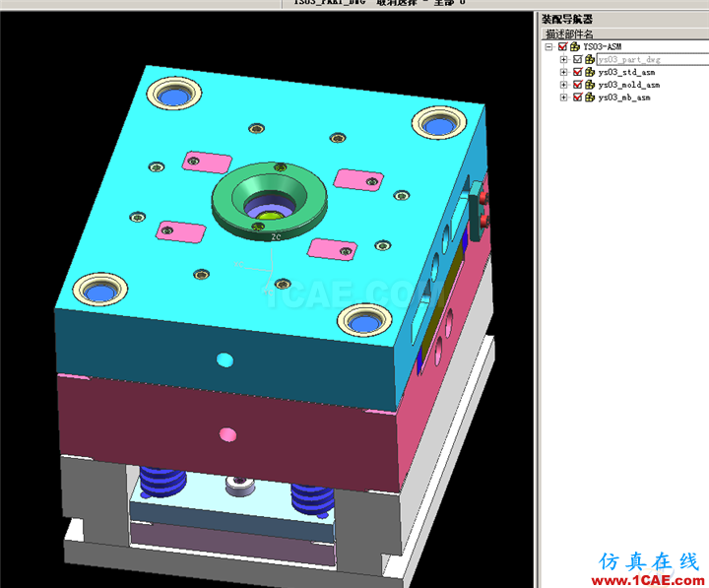
Task: Uncheck the ys03_std_asm checkbox
Action: click(x=577, y=72)
